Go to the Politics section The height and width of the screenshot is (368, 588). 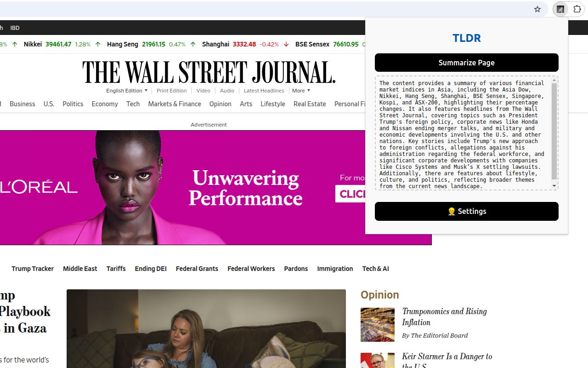point(73,104)
